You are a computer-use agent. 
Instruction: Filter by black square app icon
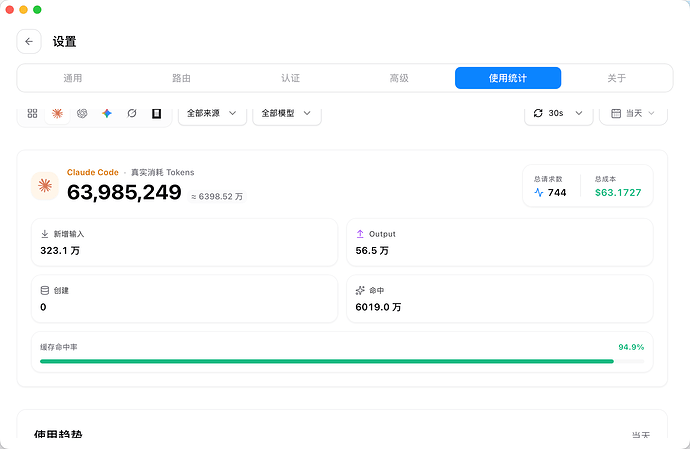pyautogui.click(x=156, y=114)
